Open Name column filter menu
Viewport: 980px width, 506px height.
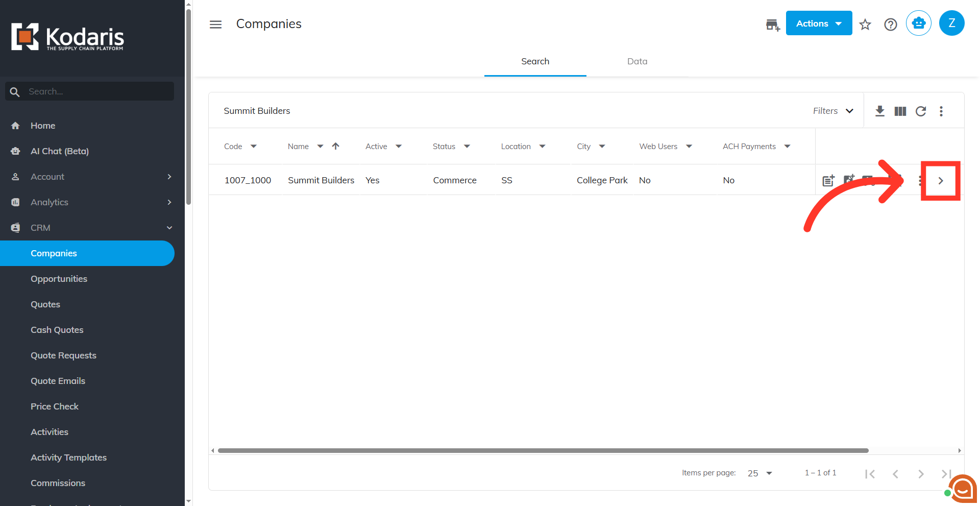320,147
